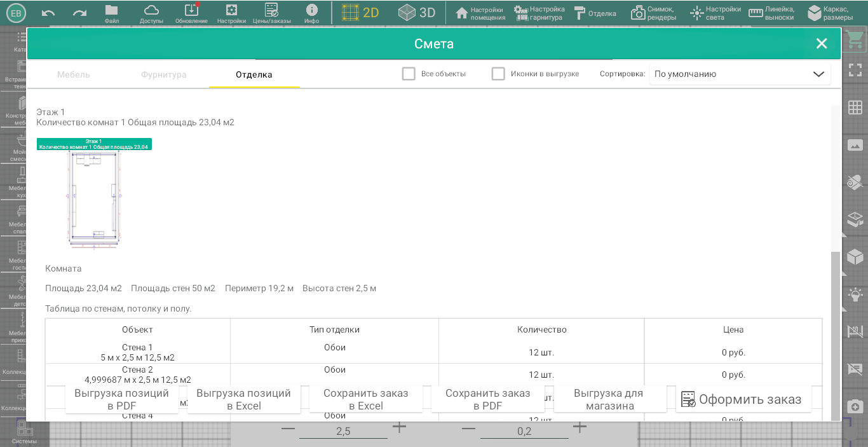Switch to 3D view mode

[x=417, y=13]
